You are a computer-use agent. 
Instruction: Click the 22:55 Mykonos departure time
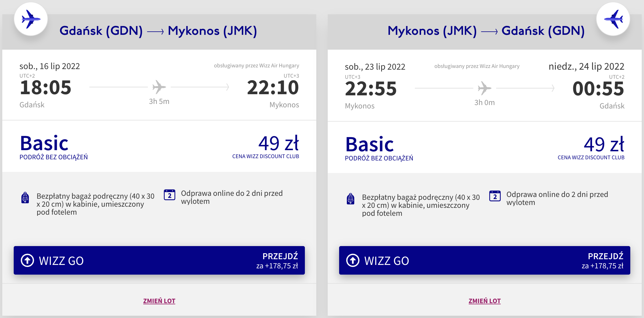pyautogui.click(x=371, y=89)
